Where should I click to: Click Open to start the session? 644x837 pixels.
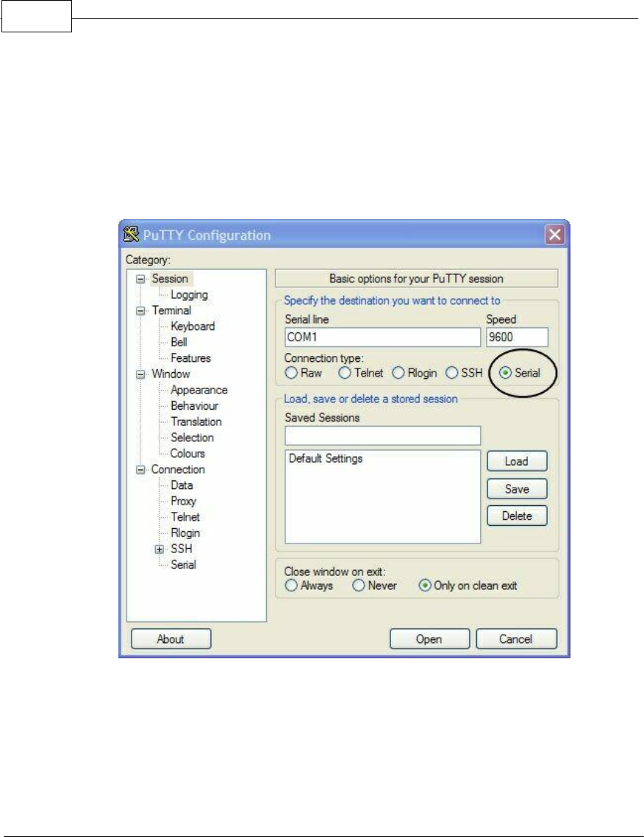coord(429,639)
